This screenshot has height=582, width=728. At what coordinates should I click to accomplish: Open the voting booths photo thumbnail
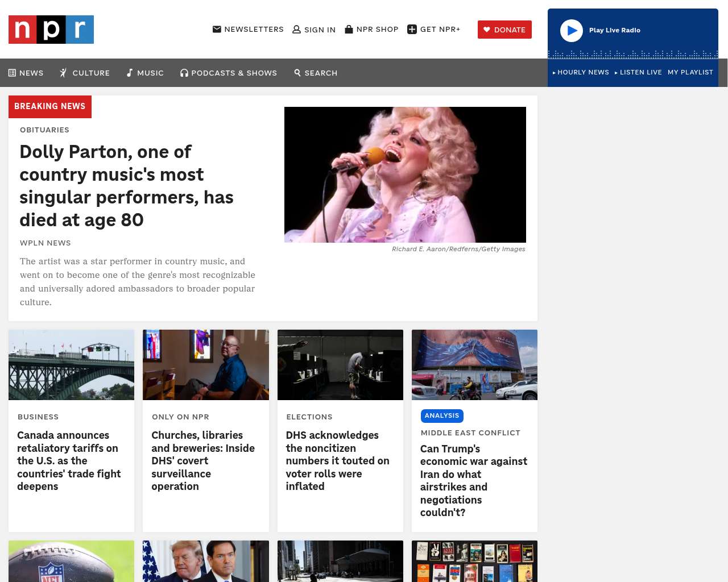pos(340,365)
